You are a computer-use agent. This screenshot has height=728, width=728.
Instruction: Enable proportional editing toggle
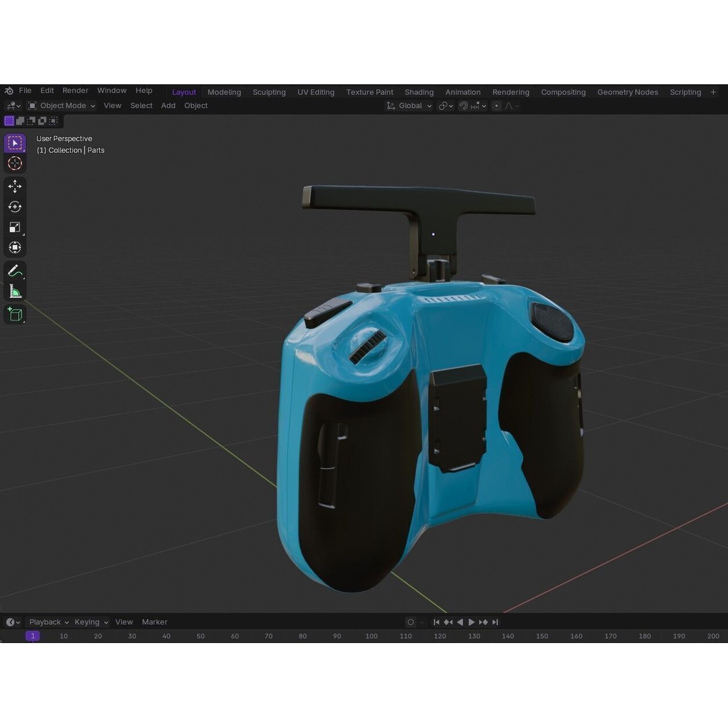(x=497, y=106)
